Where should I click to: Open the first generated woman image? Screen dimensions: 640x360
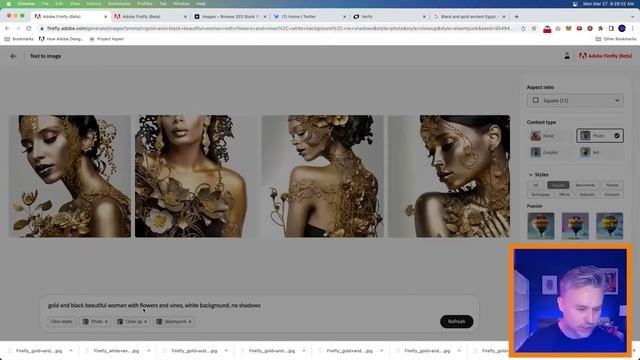click(70, 176)
